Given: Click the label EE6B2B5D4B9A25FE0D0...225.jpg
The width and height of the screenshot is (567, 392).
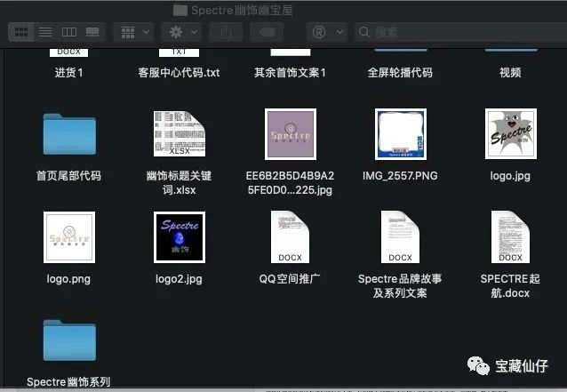Looking at the screenshot, I should pos(290,182).
